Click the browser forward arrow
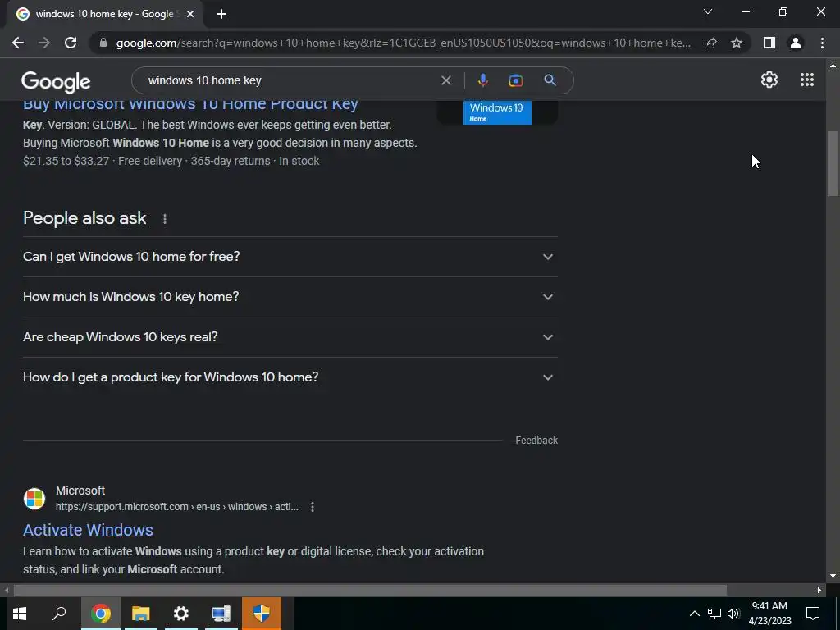The height and width of the screenshot is (630, 840). pos(44,43)
